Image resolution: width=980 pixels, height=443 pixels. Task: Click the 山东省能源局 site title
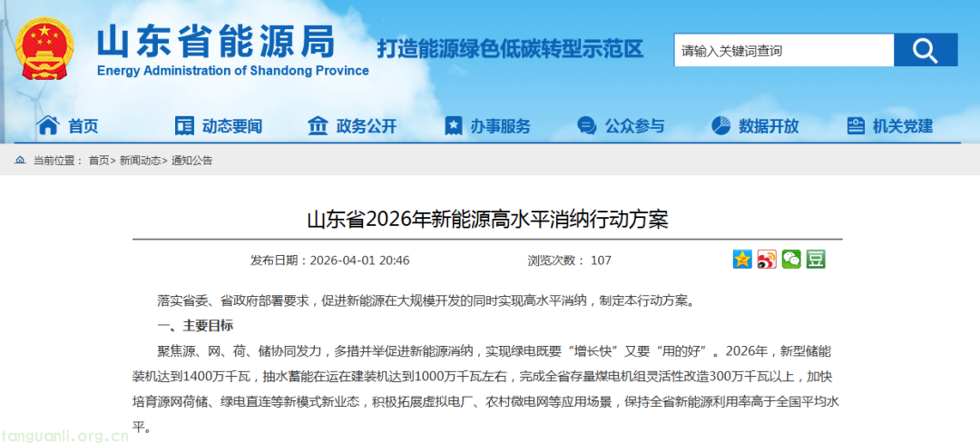pyautogui.click(x=216, y=41)
